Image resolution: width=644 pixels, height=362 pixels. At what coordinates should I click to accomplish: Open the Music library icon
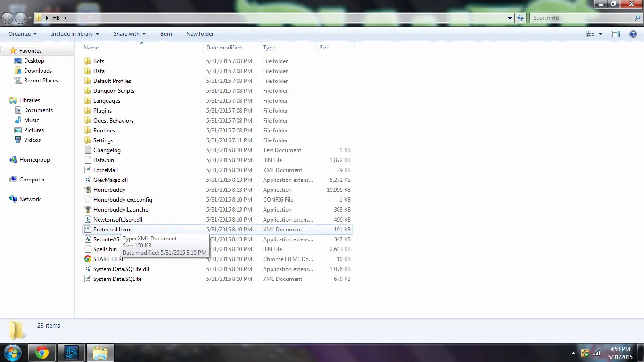click(18, 120)
